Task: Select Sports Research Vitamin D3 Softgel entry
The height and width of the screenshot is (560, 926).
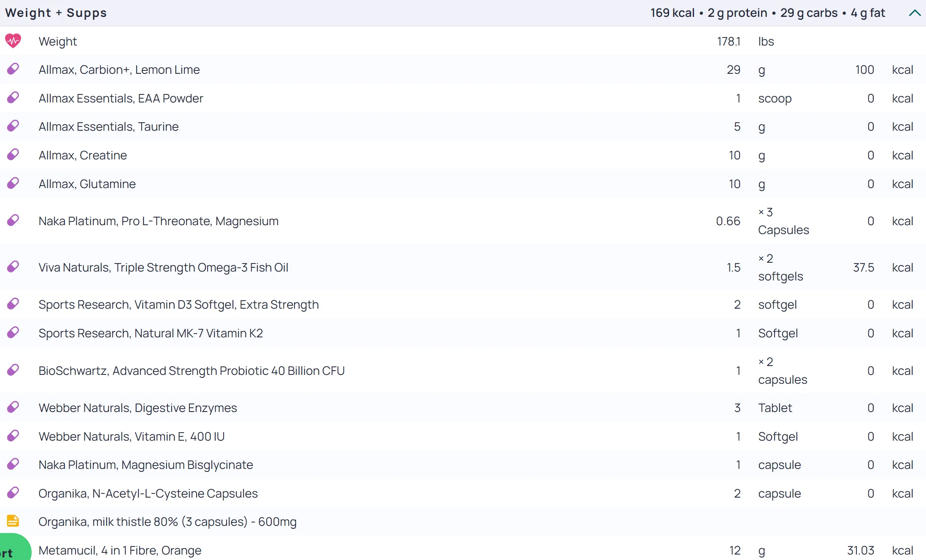Action: [179, 304]
